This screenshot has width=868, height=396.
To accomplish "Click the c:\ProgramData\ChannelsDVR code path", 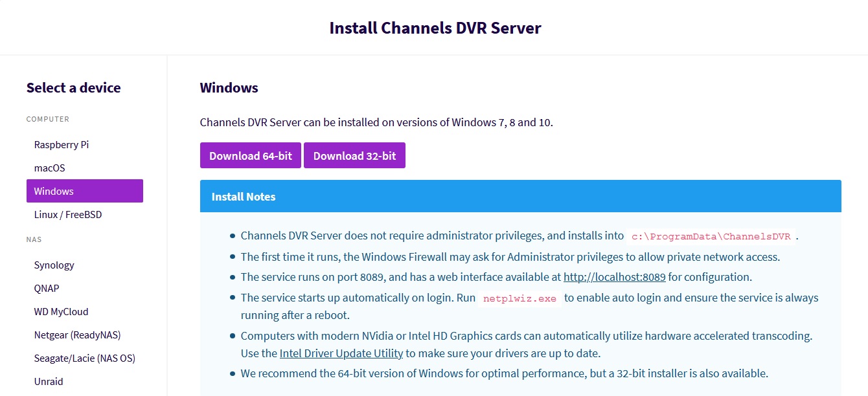I will [711, 236].
